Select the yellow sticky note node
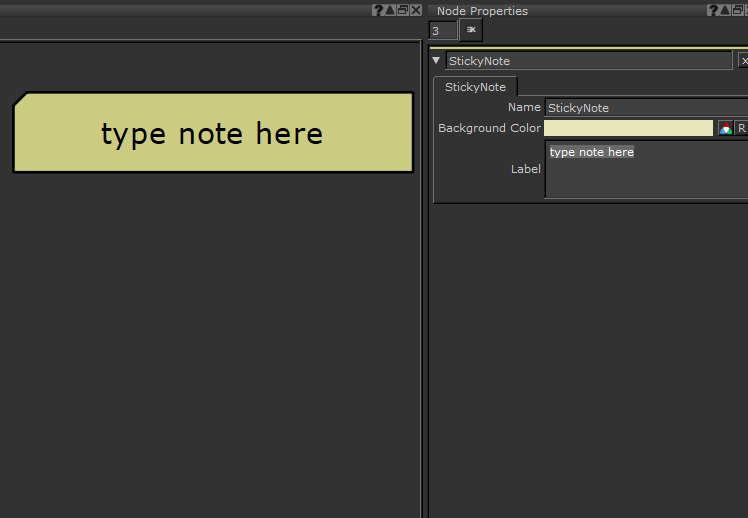748x518 pixels. click(212, 133)
